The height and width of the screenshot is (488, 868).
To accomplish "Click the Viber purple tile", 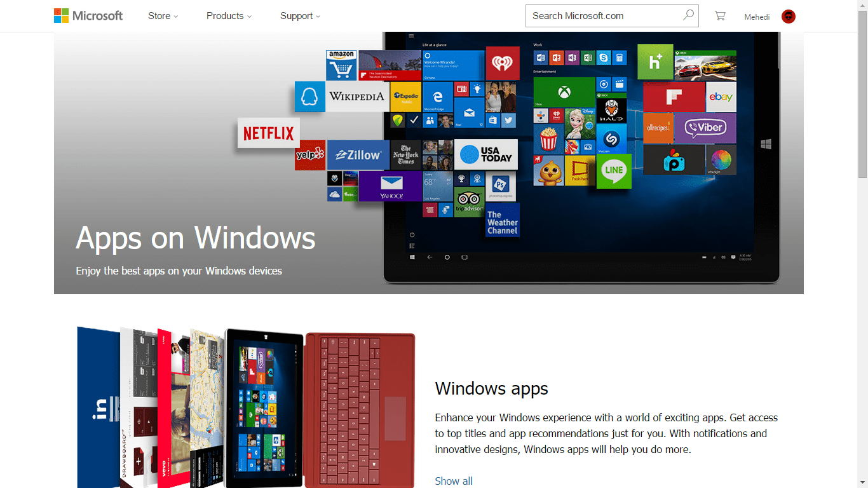I will pos(705,128).
